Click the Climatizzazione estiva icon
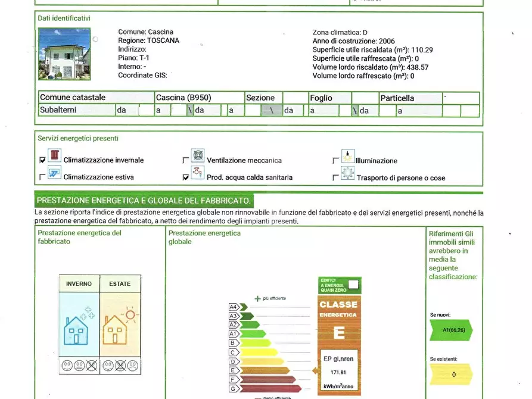 coord(54,174)
